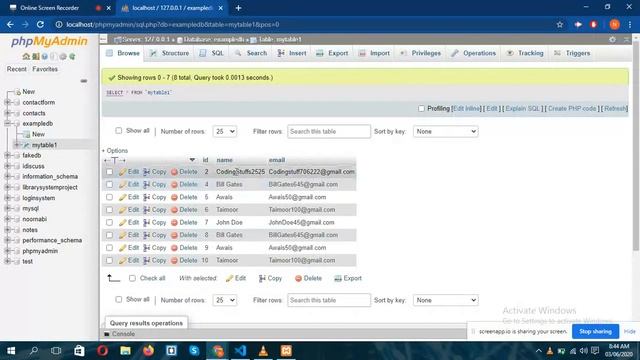Open Opera from the taskbar
640x360 pixels.
pos(102,351)
